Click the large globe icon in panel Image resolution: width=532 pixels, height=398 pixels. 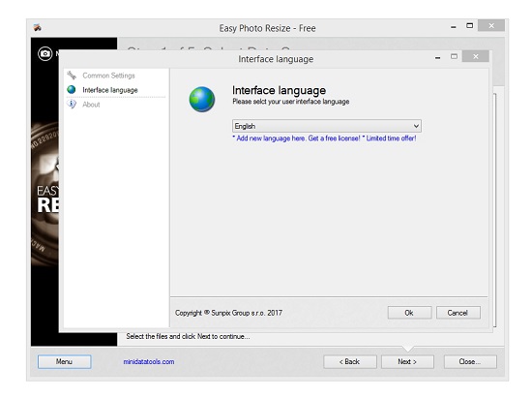[202, 99]
